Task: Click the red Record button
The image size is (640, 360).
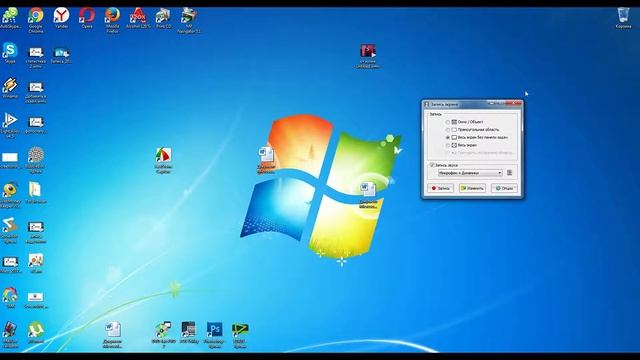Action: point(440,188)
